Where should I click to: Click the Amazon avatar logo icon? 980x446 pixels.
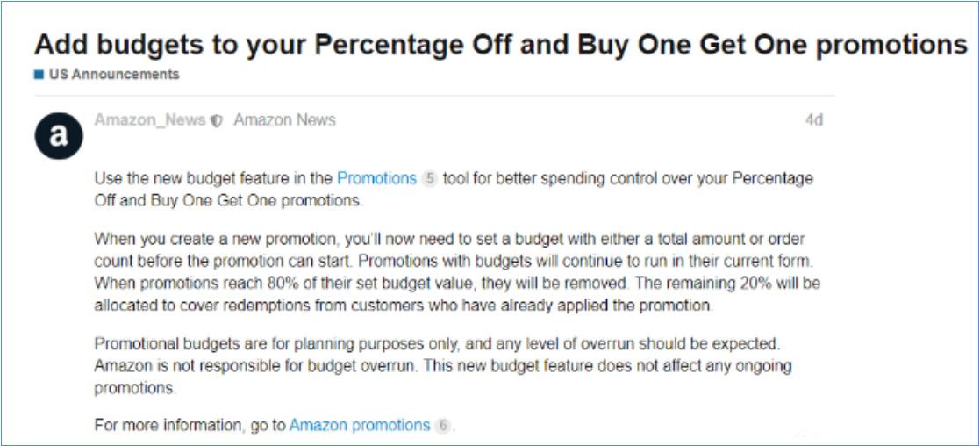pos(59,136)
